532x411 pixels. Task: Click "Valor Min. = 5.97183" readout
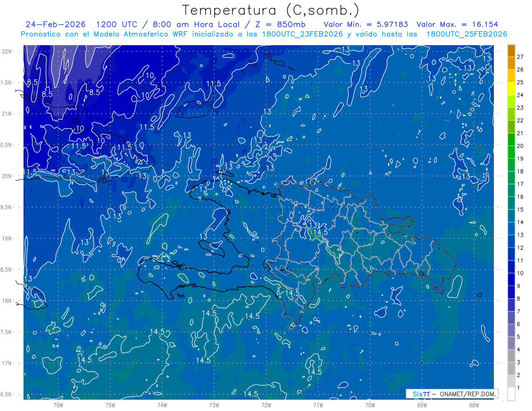(366, 24)
